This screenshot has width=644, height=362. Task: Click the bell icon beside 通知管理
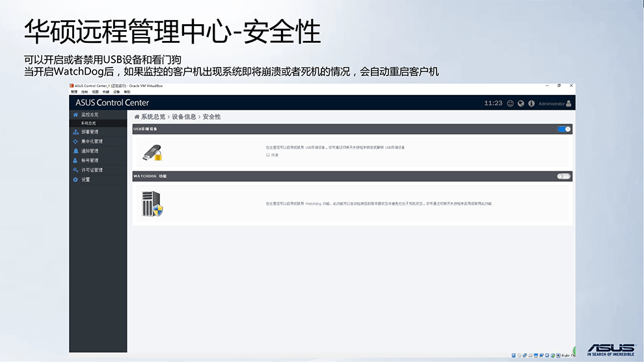(75, 151)
